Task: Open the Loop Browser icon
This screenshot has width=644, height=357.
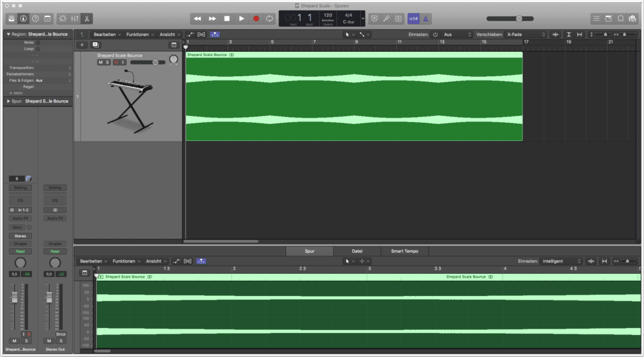Action: coord(621,19)
